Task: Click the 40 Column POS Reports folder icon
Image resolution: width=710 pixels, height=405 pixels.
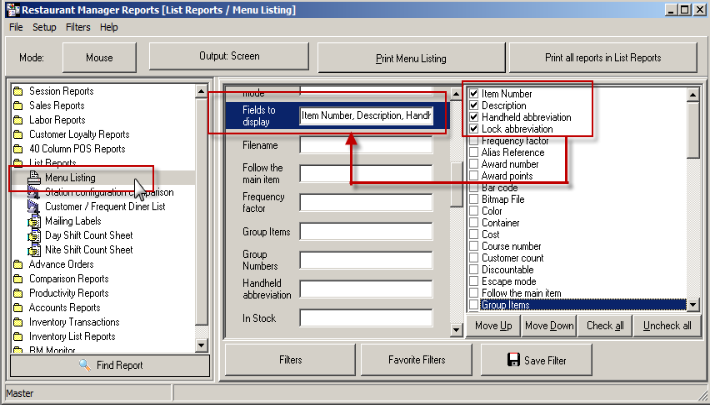Action: tap(18, 149)
